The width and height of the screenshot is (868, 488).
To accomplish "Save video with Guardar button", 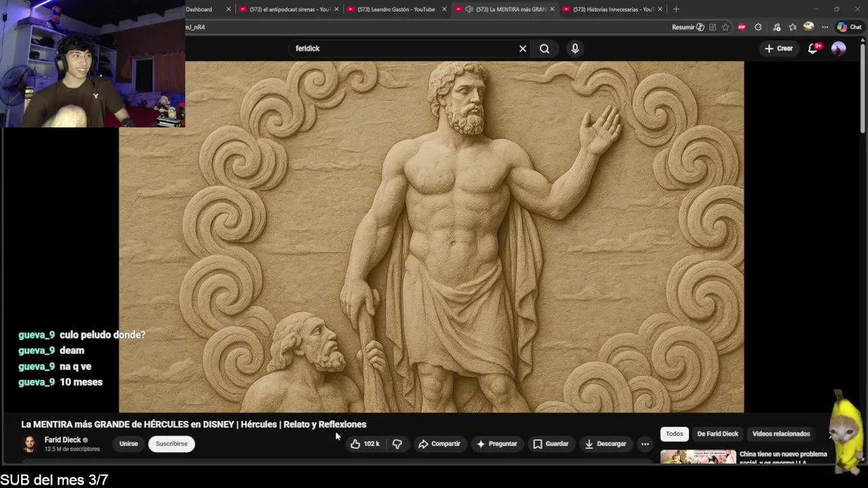I will click(x=551, y=444).
